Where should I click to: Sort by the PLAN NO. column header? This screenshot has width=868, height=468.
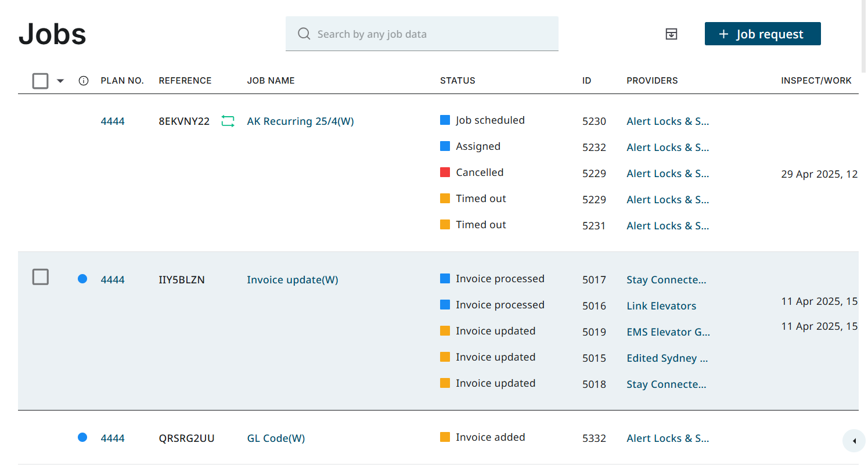(x=122, y=81)
